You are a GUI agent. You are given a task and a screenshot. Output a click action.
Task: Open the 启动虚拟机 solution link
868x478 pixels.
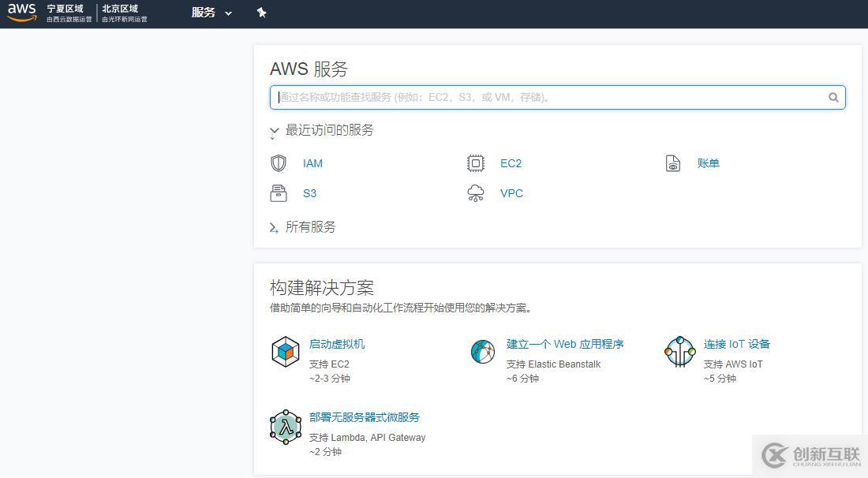point(337,343)
